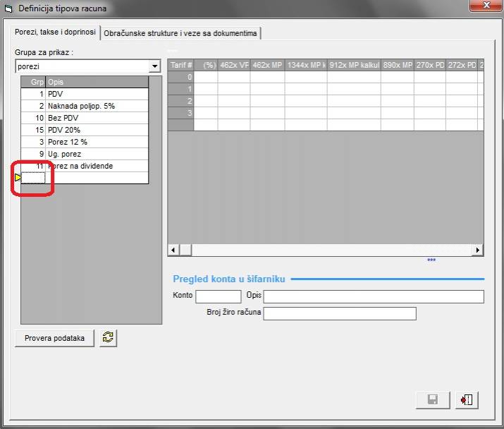Screen dimensions: 504x429
Task: Click the refresh icon beside Provera podataka
Action: tap(108, 338)
